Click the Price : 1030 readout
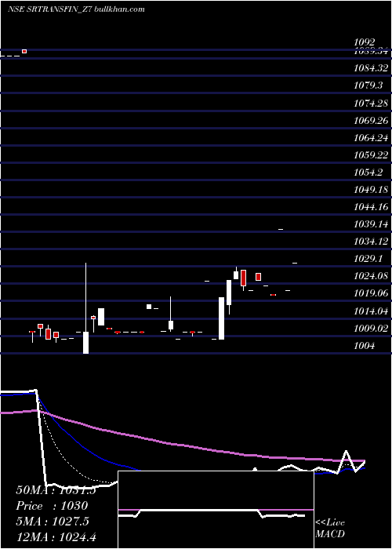 [x=52, y=506]
